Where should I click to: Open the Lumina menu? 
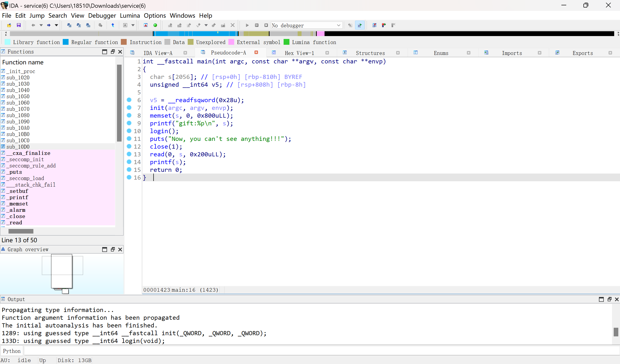pos(130,15)
